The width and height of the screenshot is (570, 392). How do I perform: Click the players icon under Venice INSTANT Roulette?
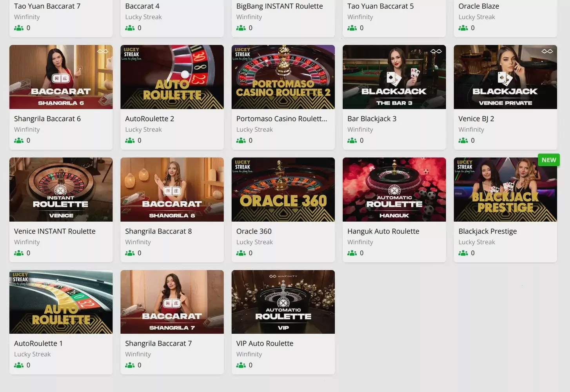[19, 253]
